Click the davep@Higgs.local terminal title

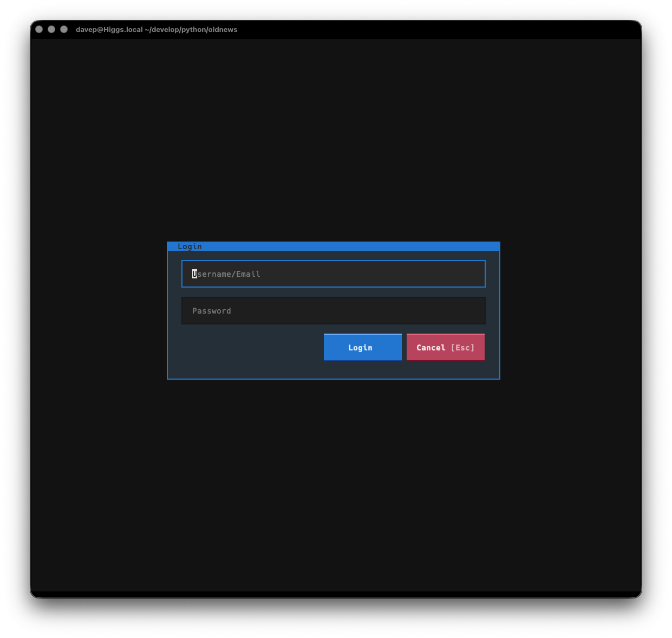108,30
